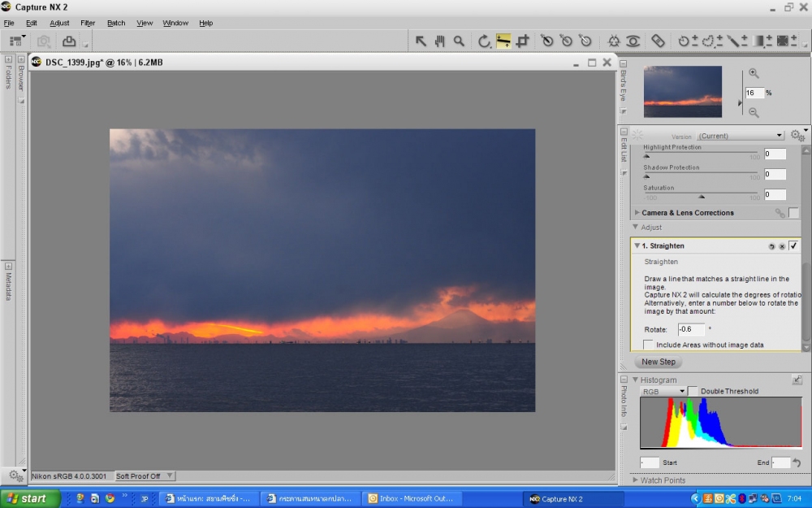The height and width of the screenshot is (508, 812).
Task: Click the Shadow Protection slider handle
Action: point(646,176)
